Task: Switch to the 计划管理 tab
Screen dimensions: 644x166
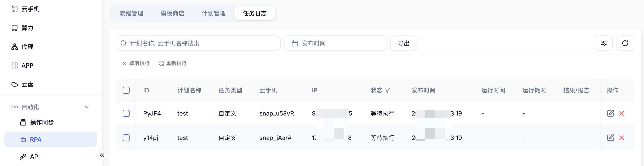Action: pyautogui.click(x=213, y=13)
